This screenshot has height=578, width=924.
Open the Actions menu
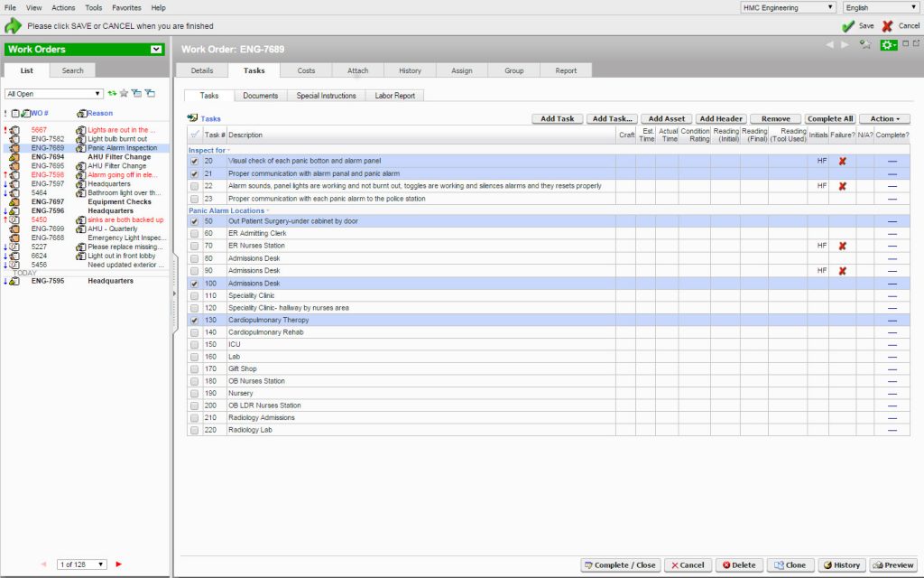tap(63, 7)
